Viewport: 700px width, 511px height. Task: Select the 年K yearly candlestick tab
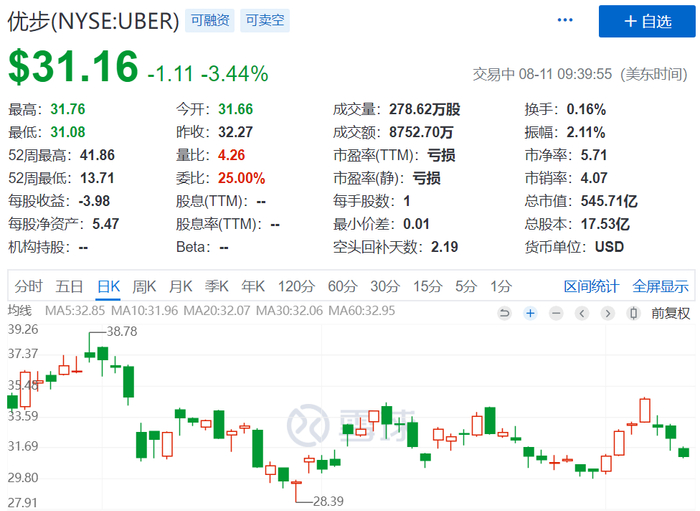pyautogui.click(x=253, y=286)
